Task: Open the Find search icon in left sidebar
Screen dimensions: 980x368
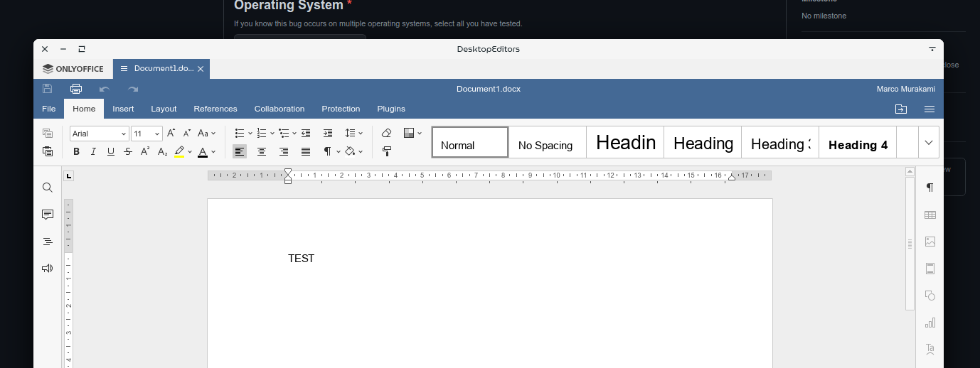Action: click(48, 188)
